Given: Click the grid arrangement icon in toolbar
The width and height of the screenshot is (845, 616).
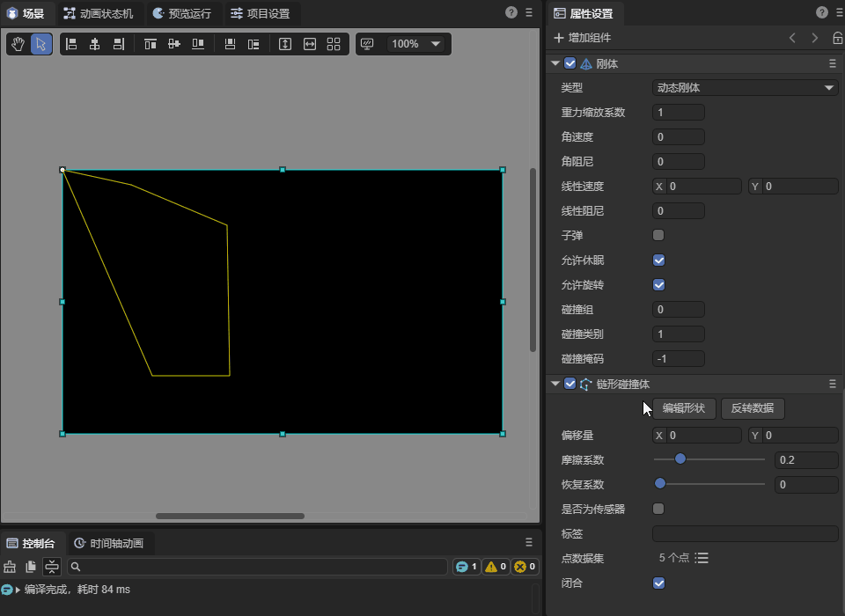Looking at the screenshot, I should (334, 44).
